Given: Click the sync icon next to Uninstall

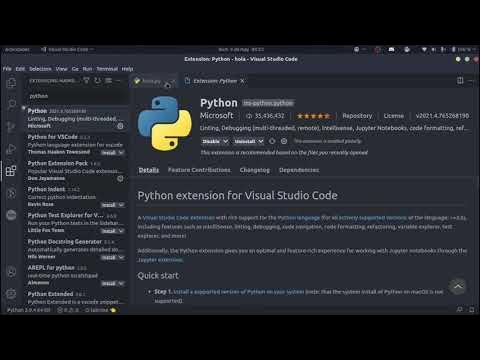Looking at the screenshot, I should [272, 141].
